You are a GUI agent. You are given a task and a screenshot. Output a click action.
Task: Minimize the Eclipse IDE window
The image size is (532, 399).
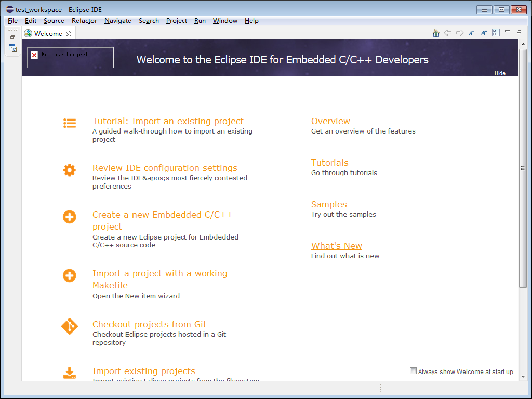coord(484,10)
